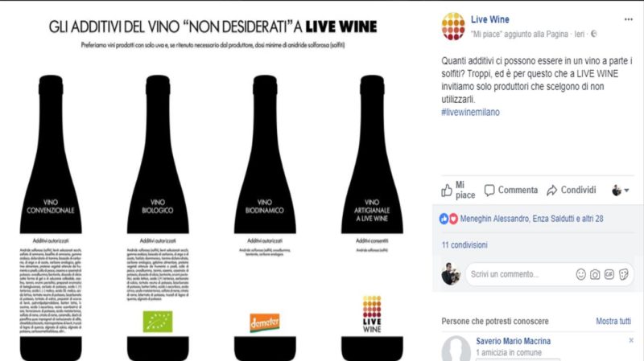Click the like and love reactions icons
The image size is (644, 361).
click(x=448, y=219)
